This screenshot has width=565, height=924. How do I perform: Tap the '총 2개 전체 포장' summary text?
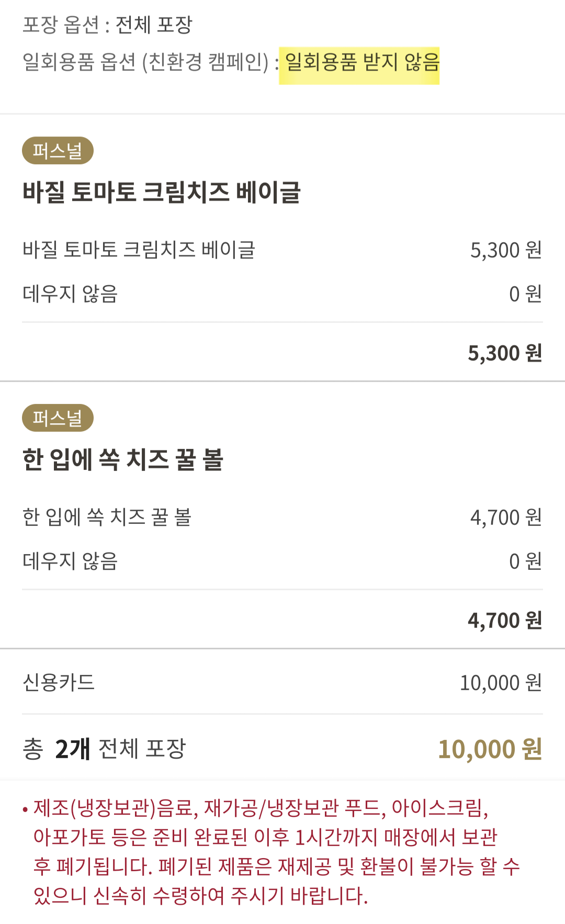(105, 749)
